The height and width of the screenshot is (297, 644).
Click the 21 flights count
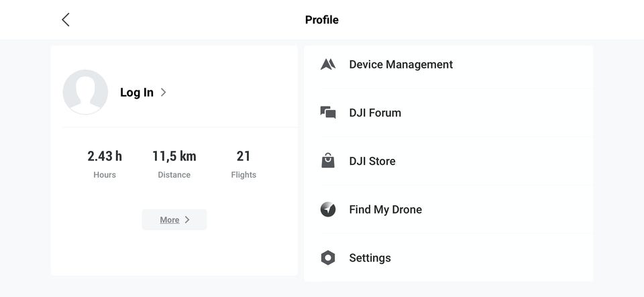pos(244,156)
